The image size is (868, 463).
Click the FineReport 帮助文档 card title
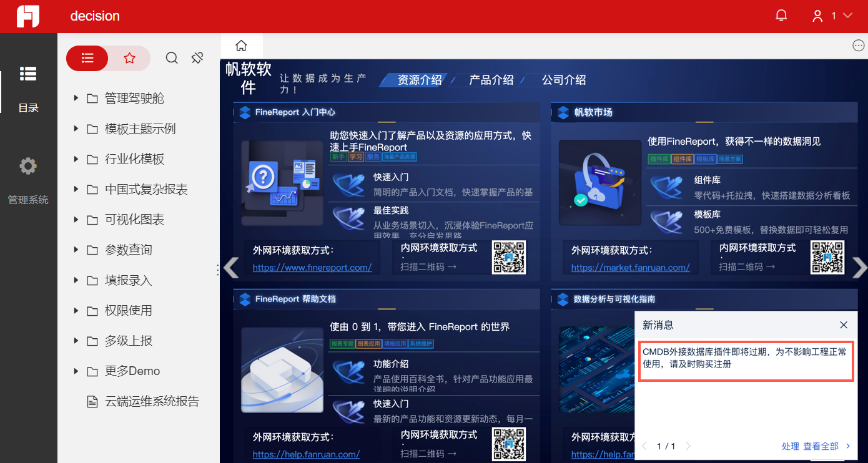pos(295,299)
